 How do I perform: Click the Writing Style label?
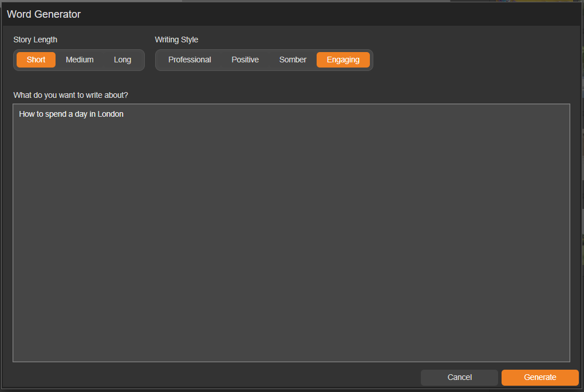point(176,39)
